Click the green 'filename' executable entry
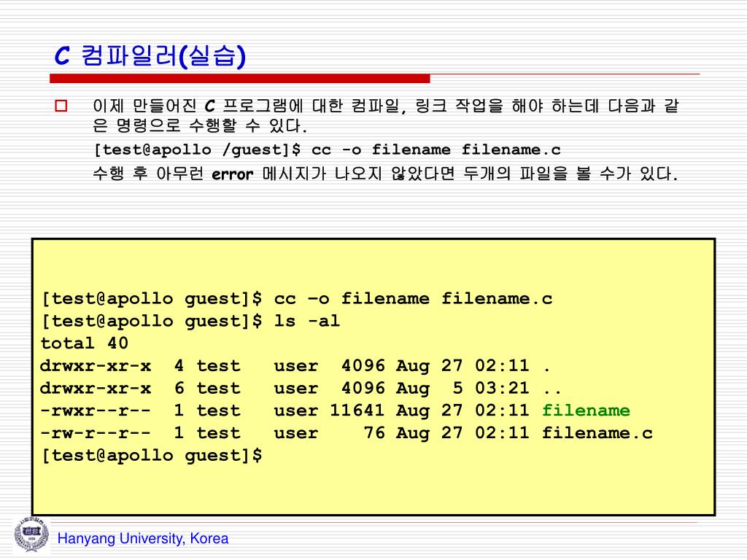The width and height of the screenshot is (747, 560). 586,411
